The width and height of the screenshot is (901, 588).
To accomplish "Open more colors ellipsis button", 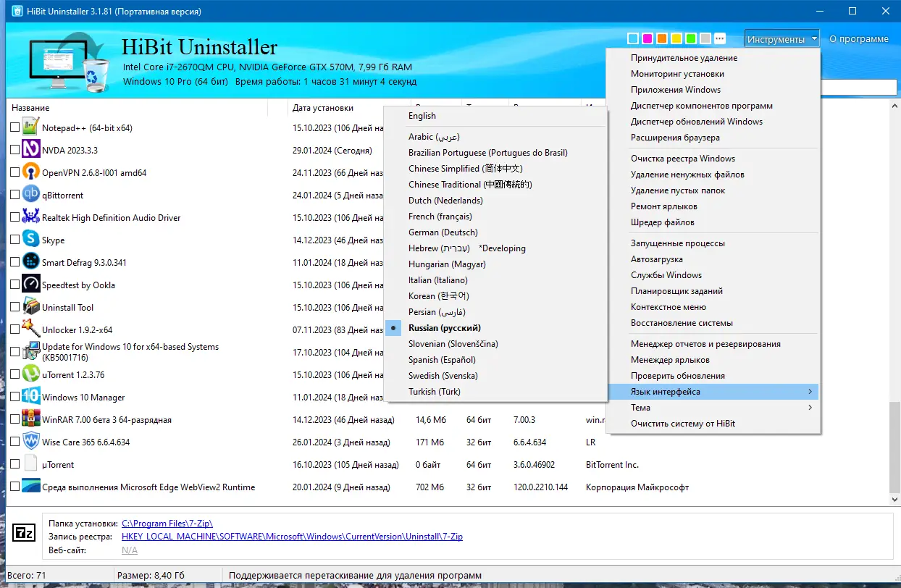I will pos(720,38).
